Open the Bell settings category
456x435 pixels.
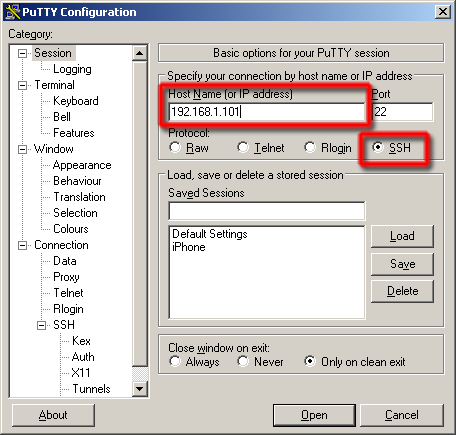(x=62, y=117)
